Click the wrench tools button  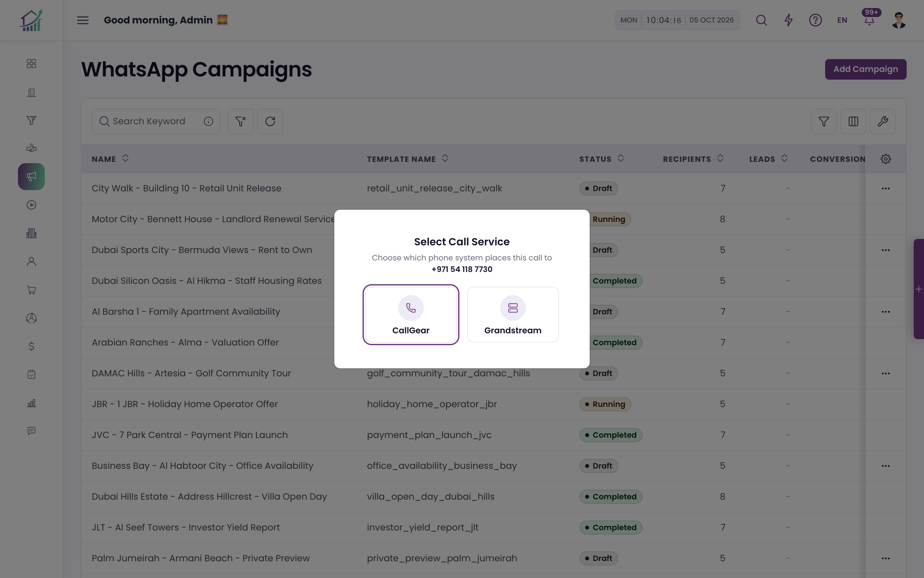click(x=883, y=121)
